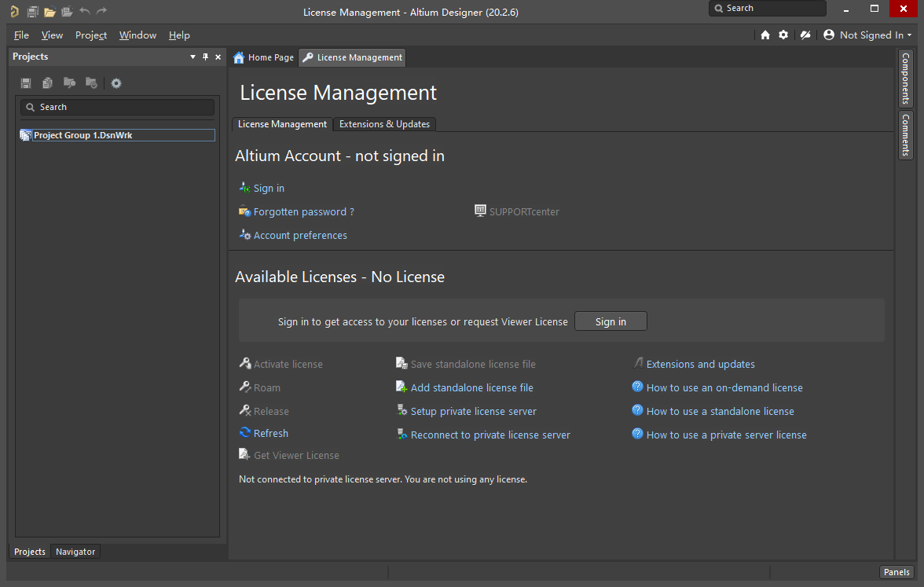Open the Projects panel dropdown arrow
The height and width of the screenshot is (587, 924).
click(193, 57)
